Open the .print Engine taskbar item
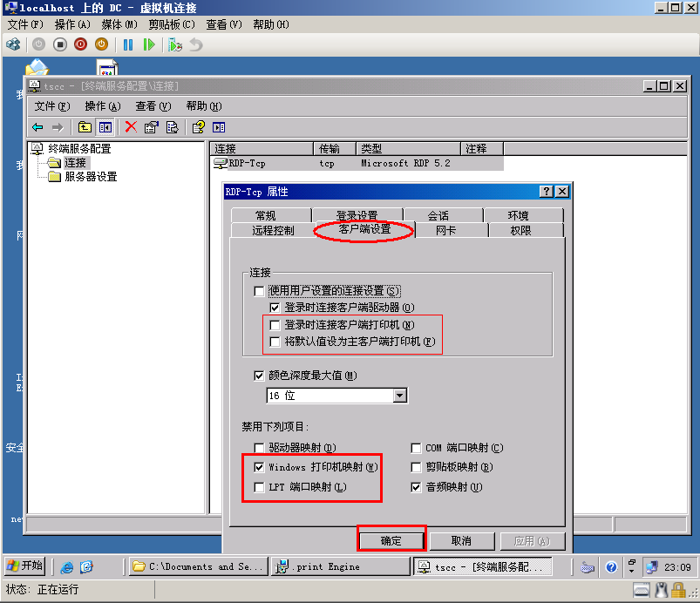 click(x=341, y=567)
